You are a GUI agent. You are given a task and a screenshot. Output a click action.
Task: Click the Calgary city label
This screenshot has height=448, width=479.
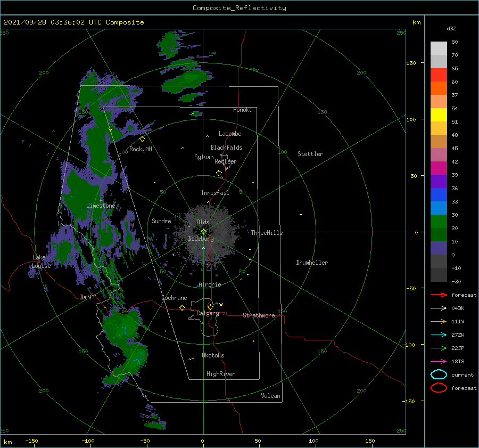point(208,313)
